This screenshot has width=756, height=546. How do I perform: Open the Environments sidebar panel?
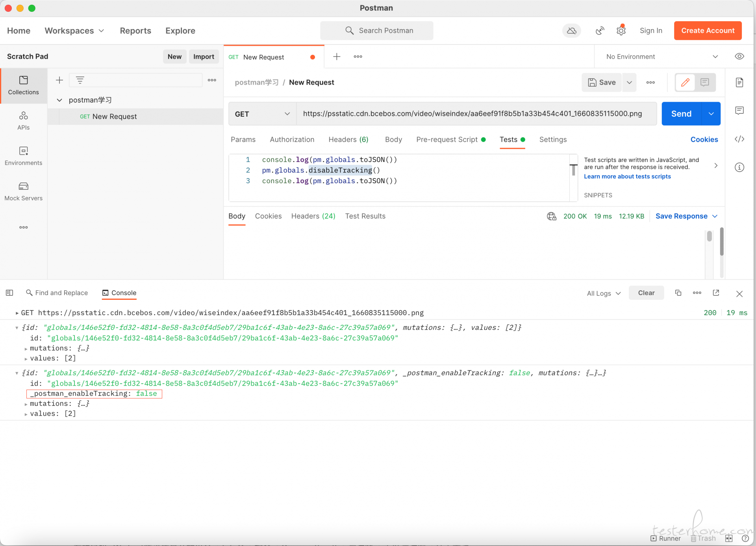pyautogui.click(x=24, y=156)
